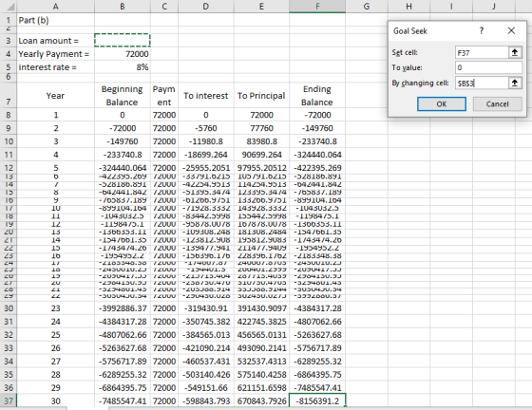The image size is (532, 410).
Task: Click the 'Payment' heading cell
Action: pos(164,96)
